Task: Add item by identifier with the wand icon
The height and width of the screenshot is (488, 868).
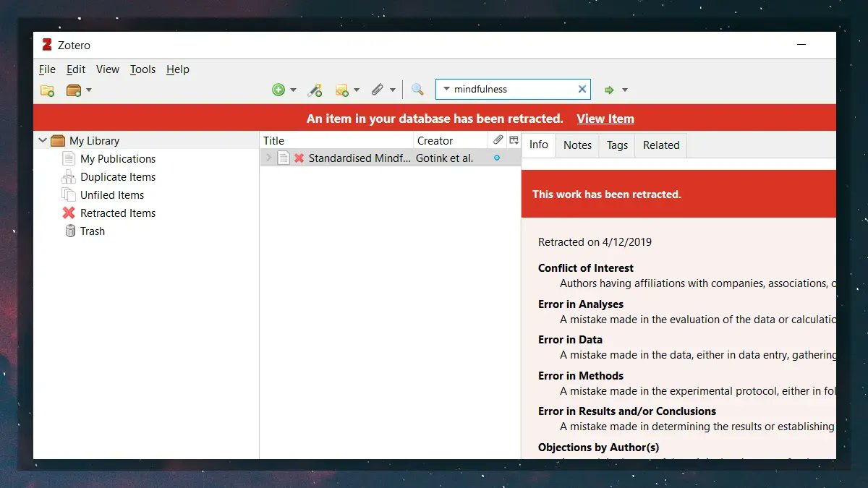Action: coord(315,89)
